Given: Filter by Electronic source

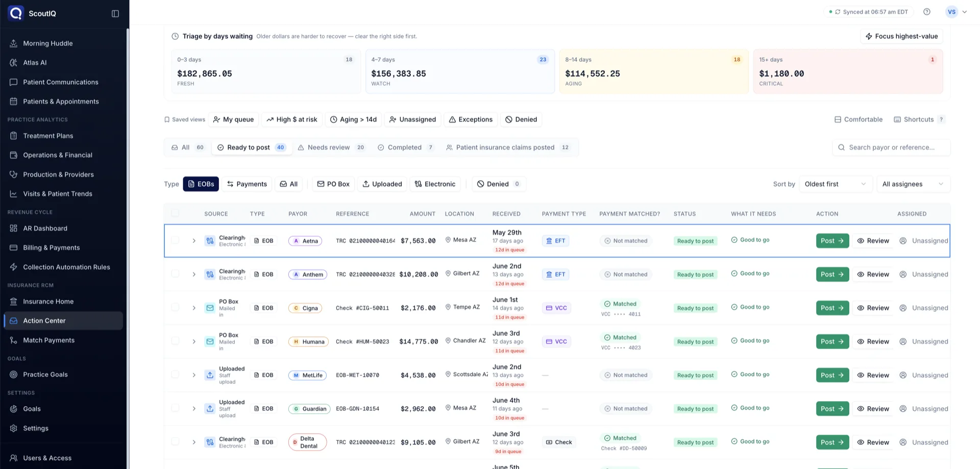Looking at the screenshot, I should tap(435, 184).
